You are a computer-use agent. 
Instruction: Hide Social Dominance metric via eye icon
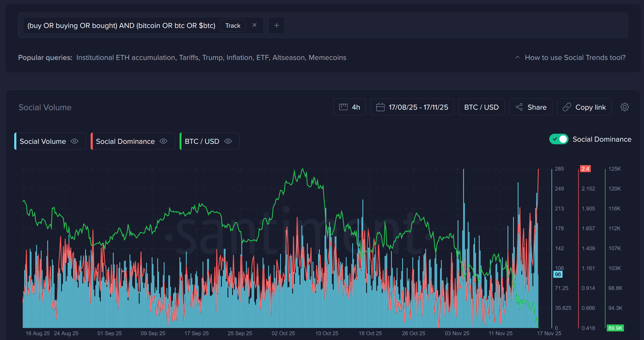164,141
